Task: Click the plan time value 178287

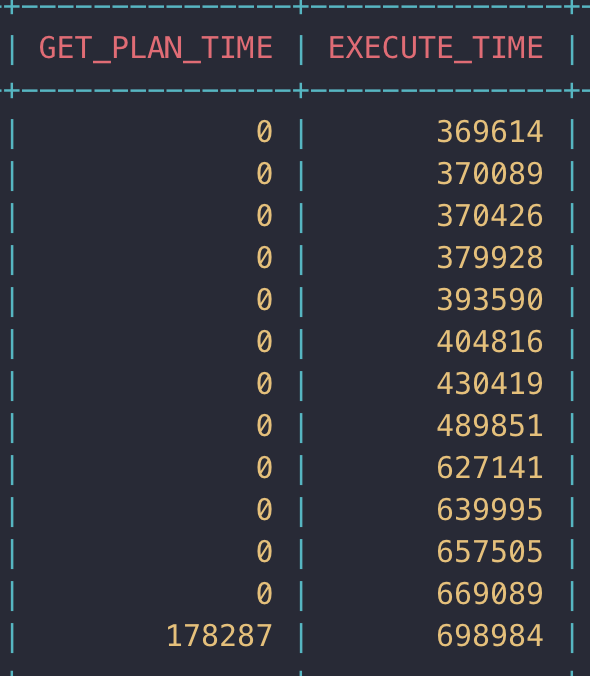Action: click(x=219, y=636)
